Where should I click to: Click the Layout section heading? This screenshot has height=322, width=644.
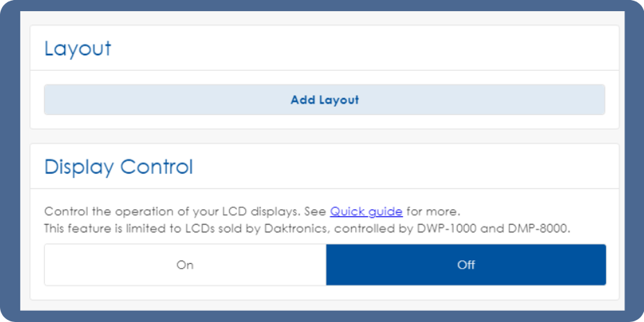[78, 49]
